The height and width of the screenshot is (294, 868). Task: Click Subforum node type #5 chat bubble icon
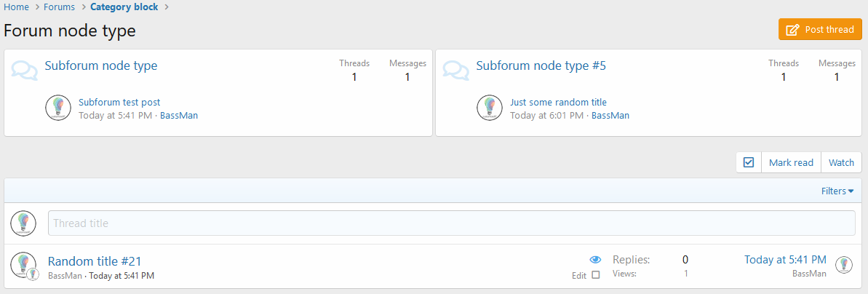click(x=456, y=70)
